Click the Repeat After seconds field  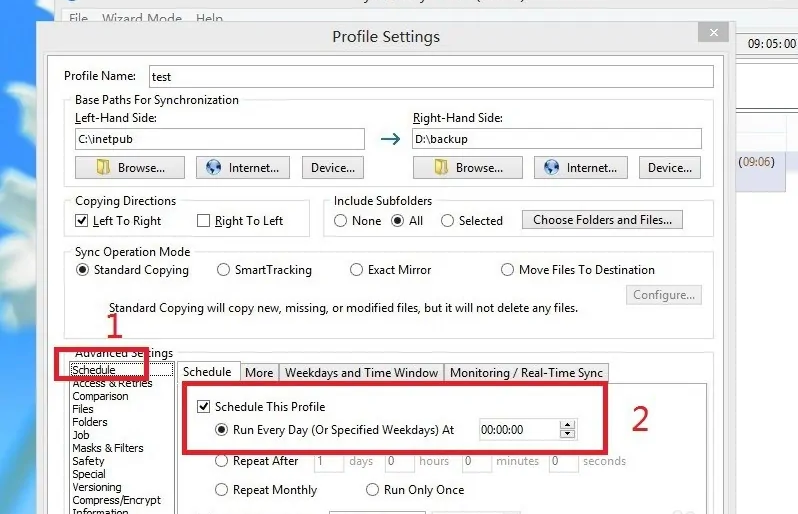point(563,461)
